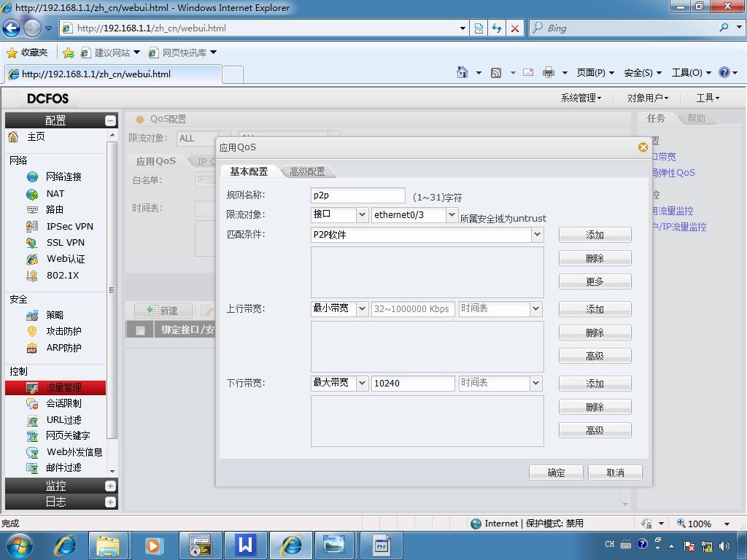Click the Web外发信息 icon
747x560 pixels.
[x=32, y=452]
